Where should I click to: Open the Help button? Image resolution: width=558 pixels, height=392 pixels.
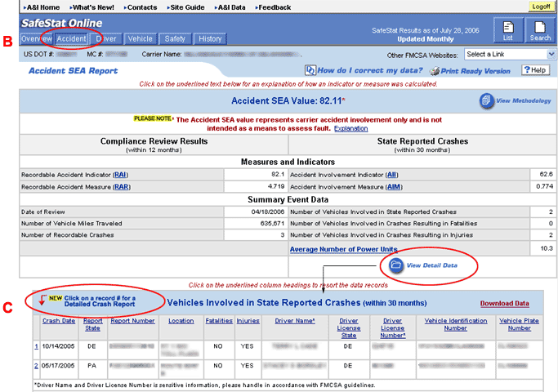point(536,70)
